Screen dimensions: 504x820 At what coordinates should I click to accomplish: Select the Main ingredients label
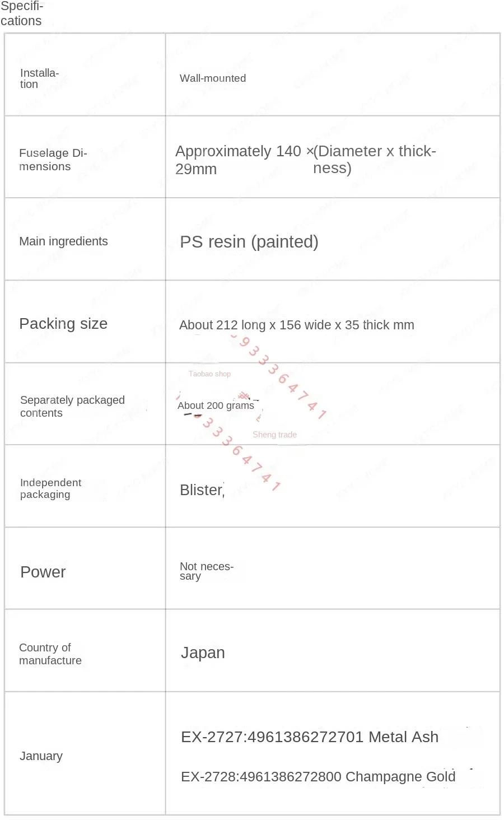63,241
